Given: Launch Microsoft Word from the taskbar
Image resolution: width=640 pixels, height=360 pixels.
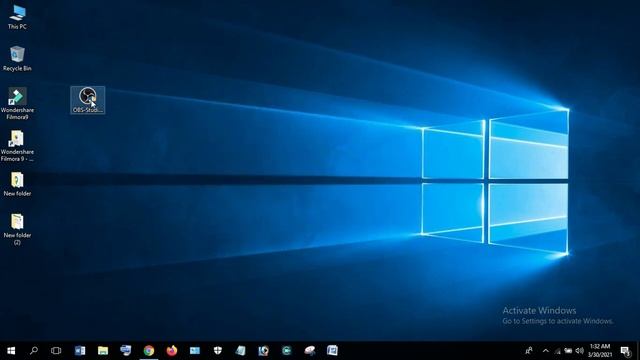Looking at the screenshot, I should [x=80, y=351].
